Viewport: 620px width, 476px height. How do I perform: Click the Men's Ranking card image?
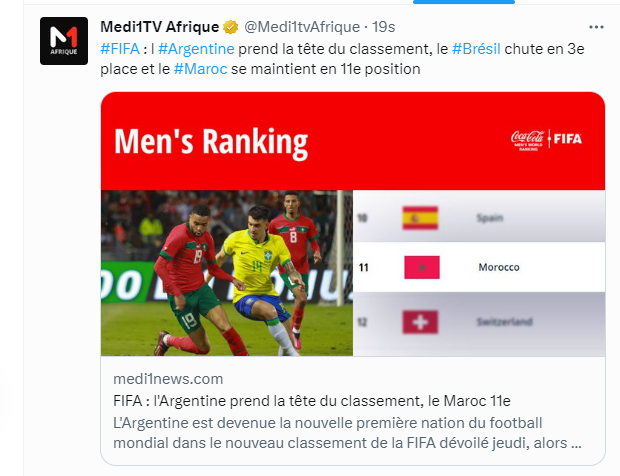click(x=353, y=224)
